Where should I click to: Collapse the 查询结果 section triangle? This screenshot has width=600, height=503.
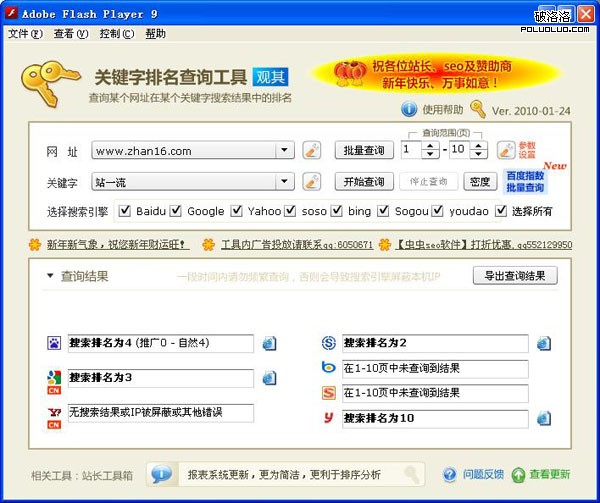pos(48,276)
